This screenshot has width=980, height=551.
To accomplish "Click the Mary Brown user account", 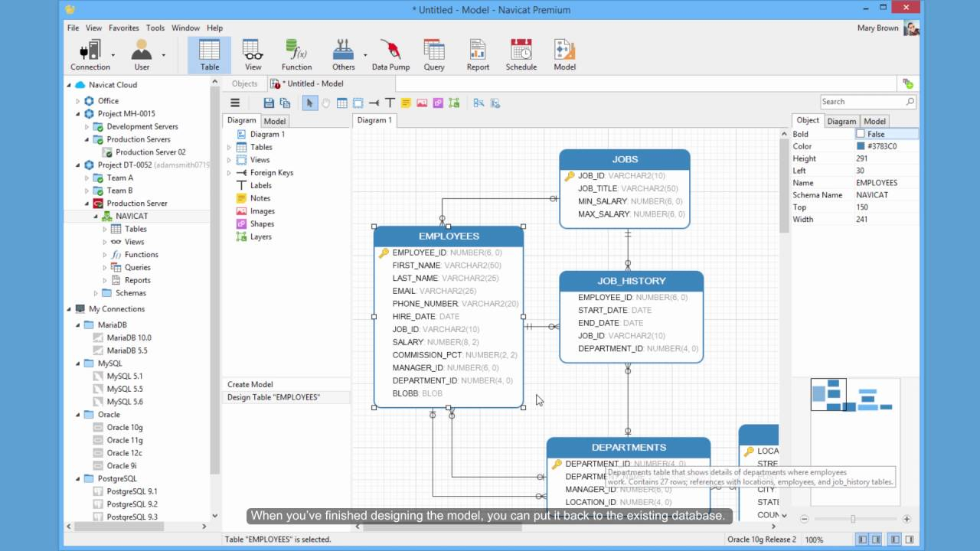I will (x=888, y=28).
